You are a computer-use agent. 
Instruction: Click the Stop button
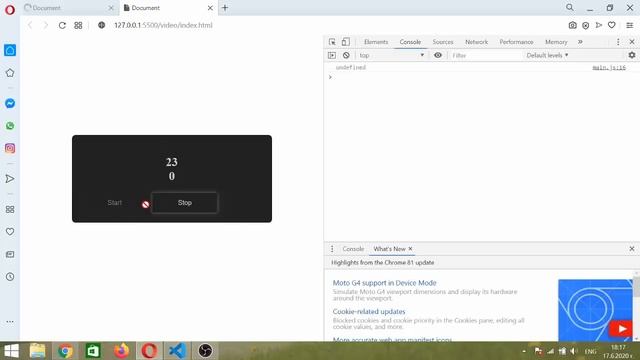pyautogui.click(x=184, y=202)
